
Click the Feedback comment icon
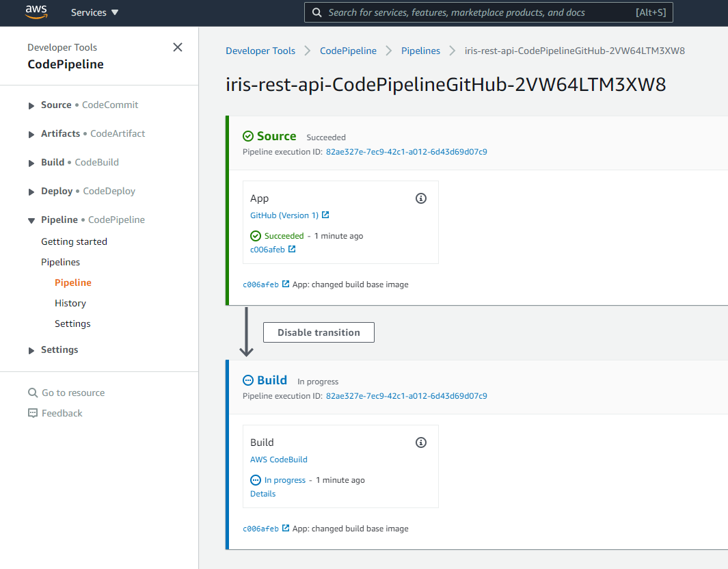coord(33,414)
